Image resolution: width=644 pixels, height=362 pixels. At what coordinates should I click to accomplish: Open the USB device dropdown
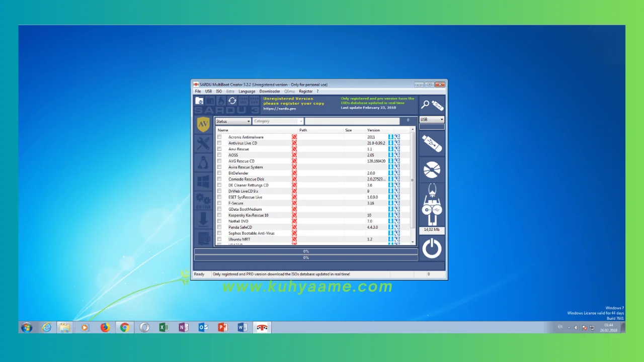pyautogui.click(x=432, y=120)
